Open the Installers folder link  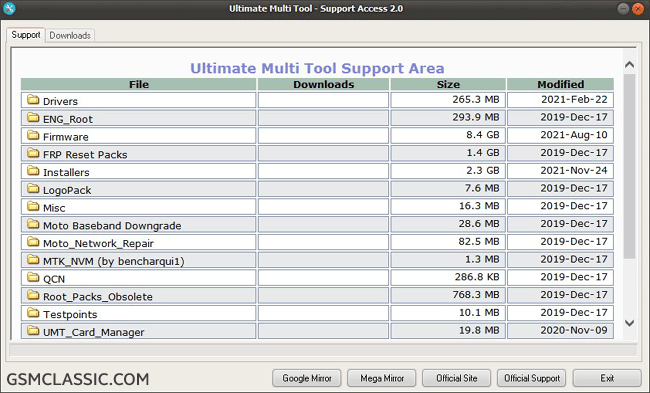[x=66, y=172]
